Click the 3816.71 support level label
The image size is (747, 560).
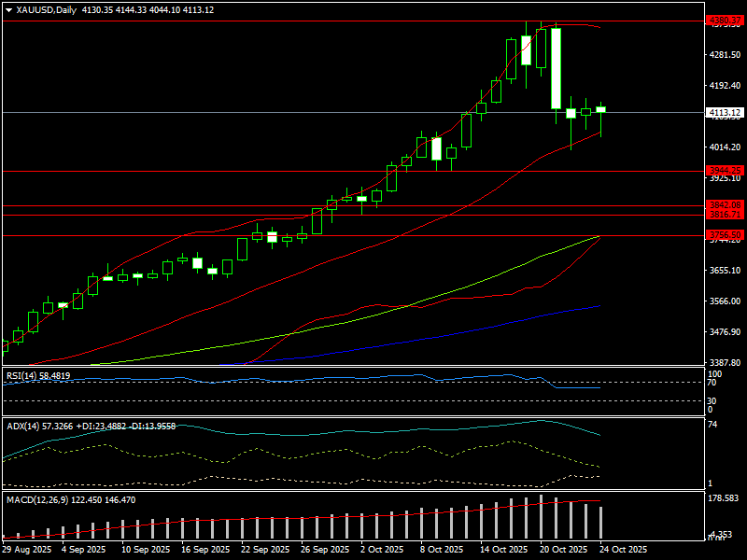click(x=725, y=215)
